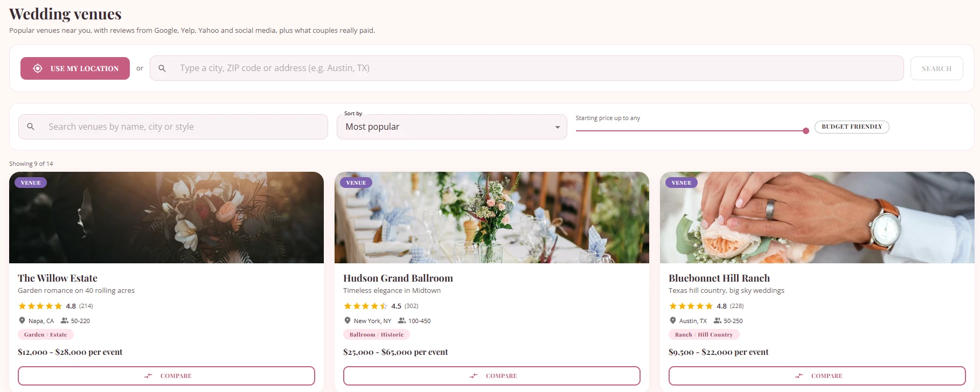Click The Willow Estate title
980x392 pixels.
(58, 278)
